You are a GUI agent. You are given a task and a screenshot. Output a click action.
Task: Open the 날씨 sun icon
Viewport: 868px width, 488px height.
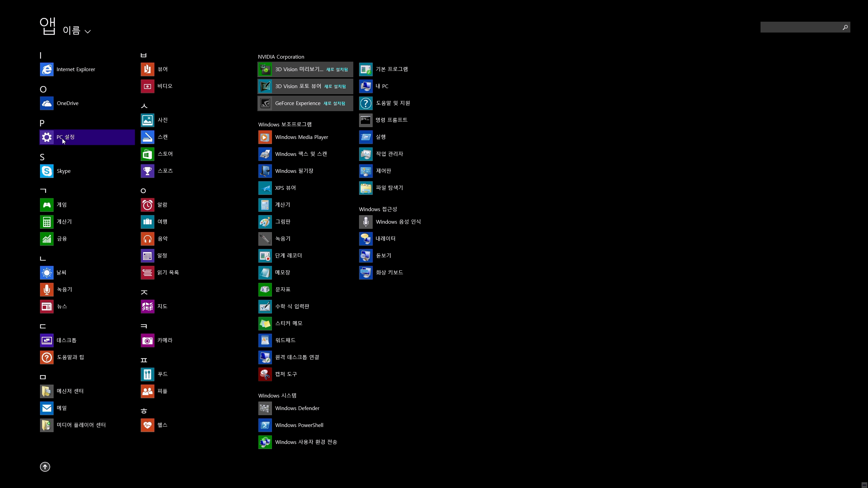(x=47, y=273)
